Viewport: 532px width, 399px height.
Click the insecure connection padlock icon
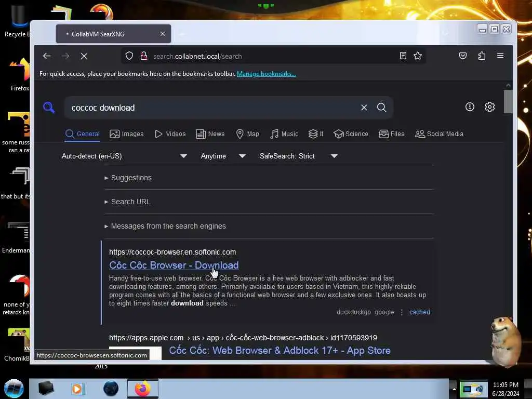pyautogui.click(x=144, y=56)
